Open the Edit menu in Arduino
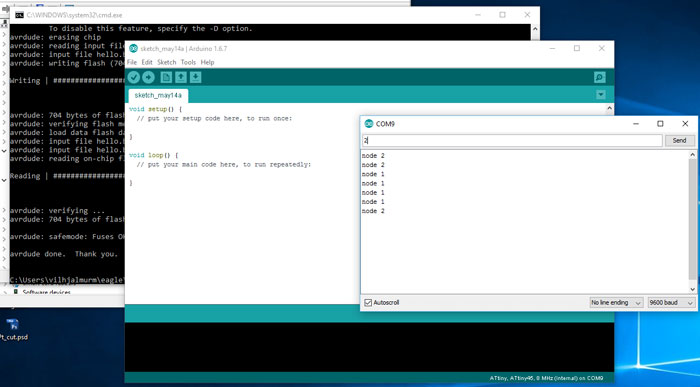 (x=147, y=62)
